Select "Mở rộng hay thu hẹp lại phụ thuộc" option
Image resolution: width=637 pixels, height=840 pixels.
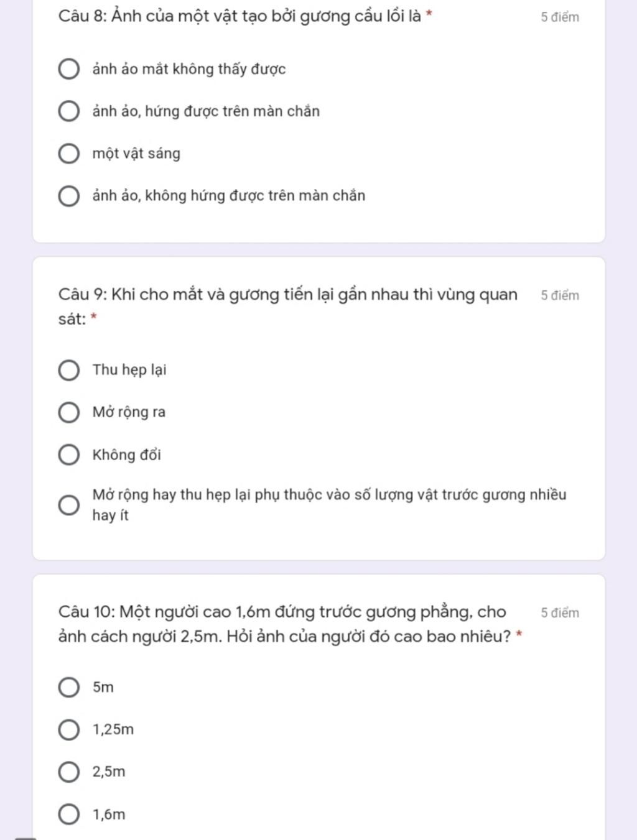pos(68,505)
